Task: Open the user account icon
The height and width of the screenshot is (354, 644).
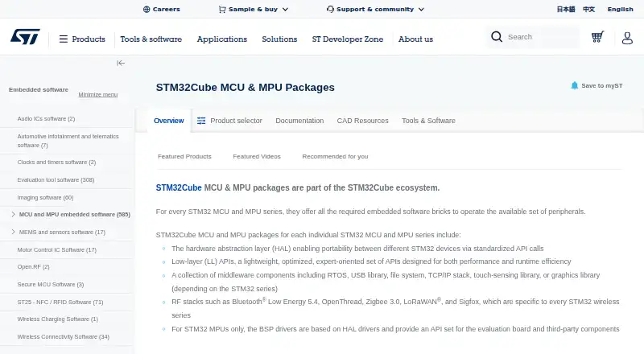Action: click(627, 38)
